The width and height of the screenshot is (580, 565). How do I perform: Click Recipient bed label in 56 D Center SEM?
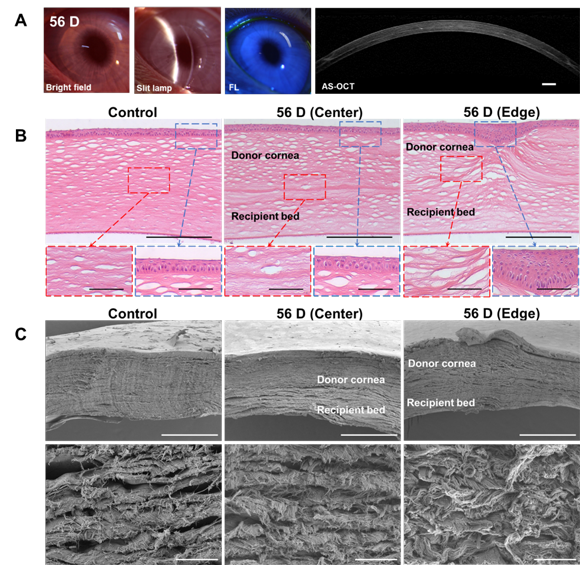point(351,410)
